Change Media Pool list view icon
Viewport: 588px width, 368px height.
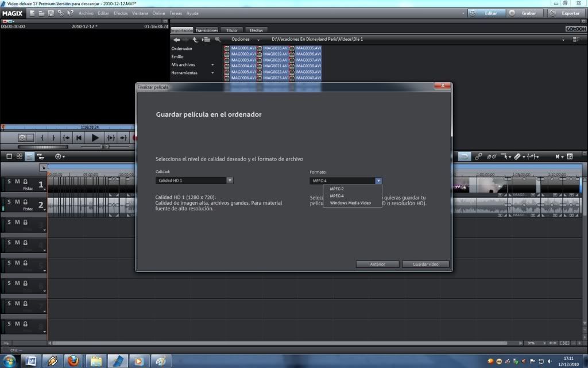point(576,40)
